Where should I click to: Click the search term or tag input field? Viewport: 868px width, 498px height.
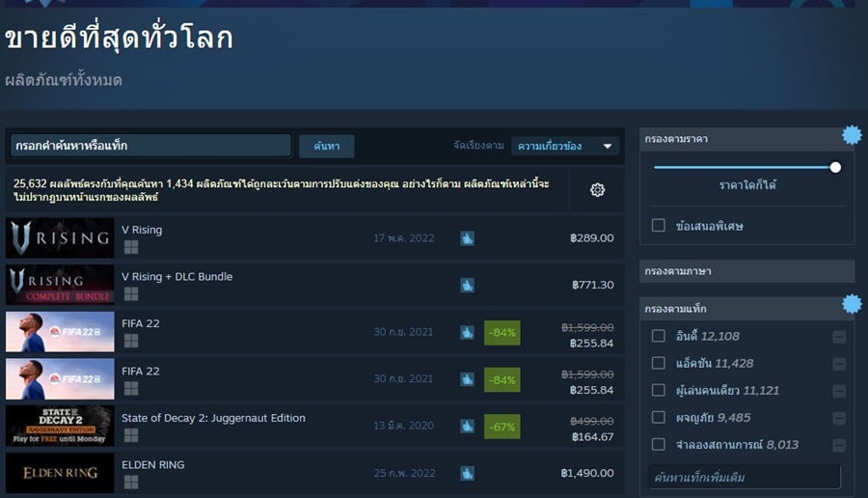point(150,146)
